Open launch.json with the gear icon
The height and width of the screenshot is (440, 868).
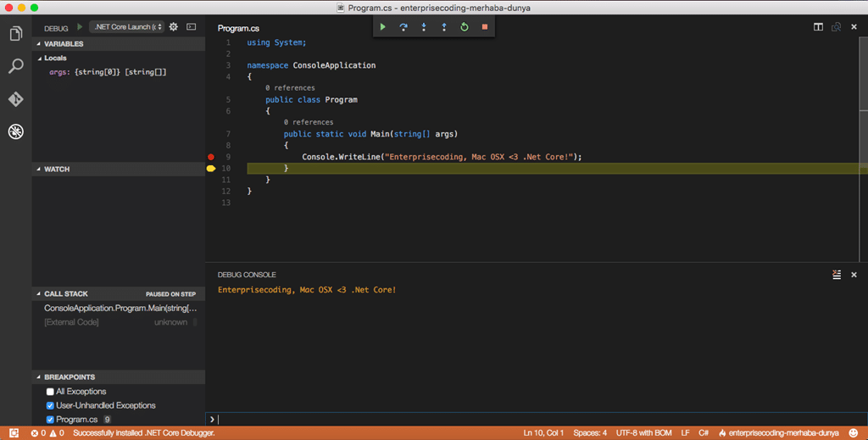[x=173, y=26]
